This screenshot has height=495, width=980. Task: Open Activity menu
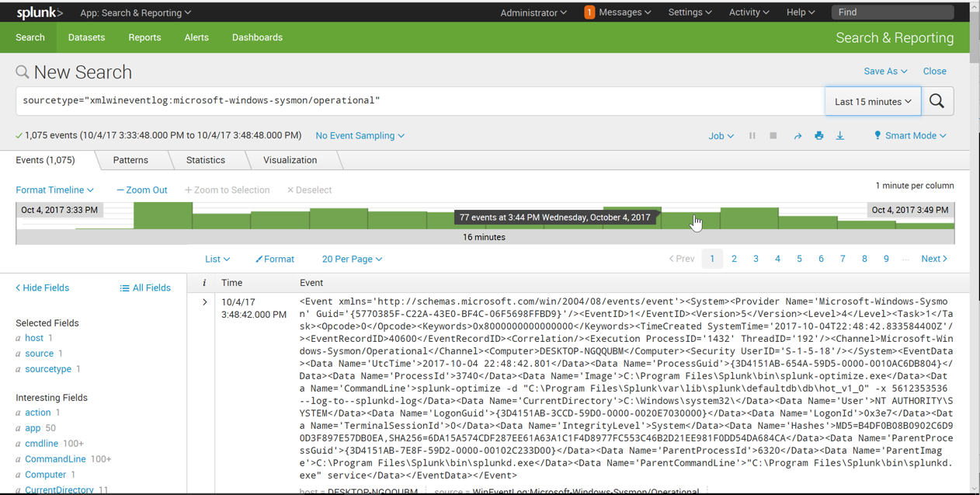[x=749, y=12]
